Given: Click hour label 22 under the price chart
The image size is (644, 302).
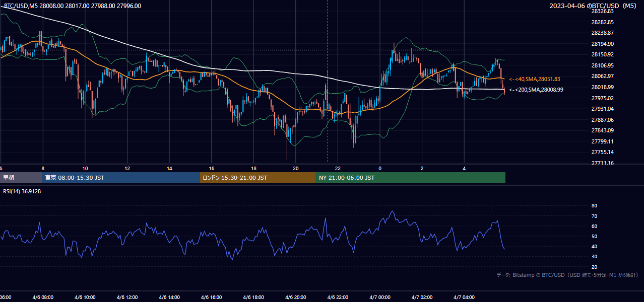Looking at the screenshot, I should (338, 169).
